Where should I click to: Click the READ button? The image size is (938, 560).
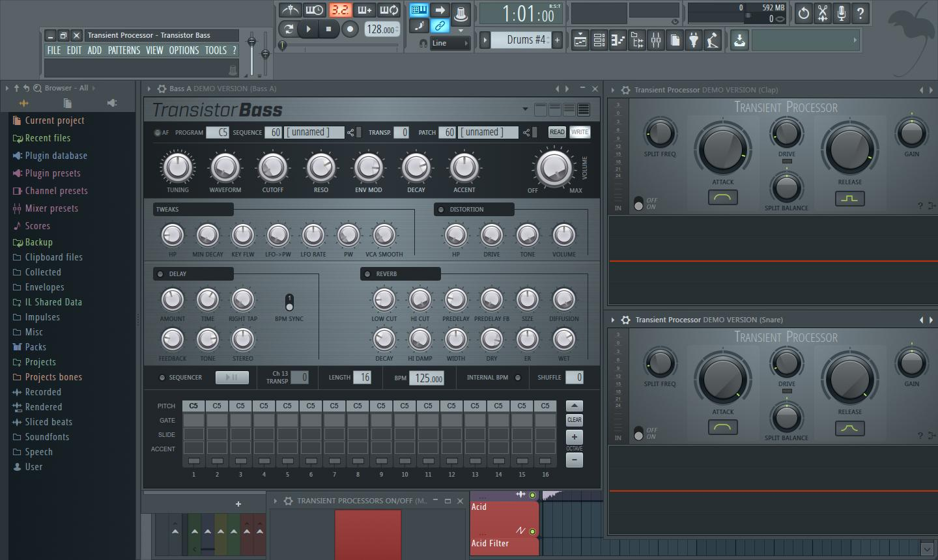point(557,132)
